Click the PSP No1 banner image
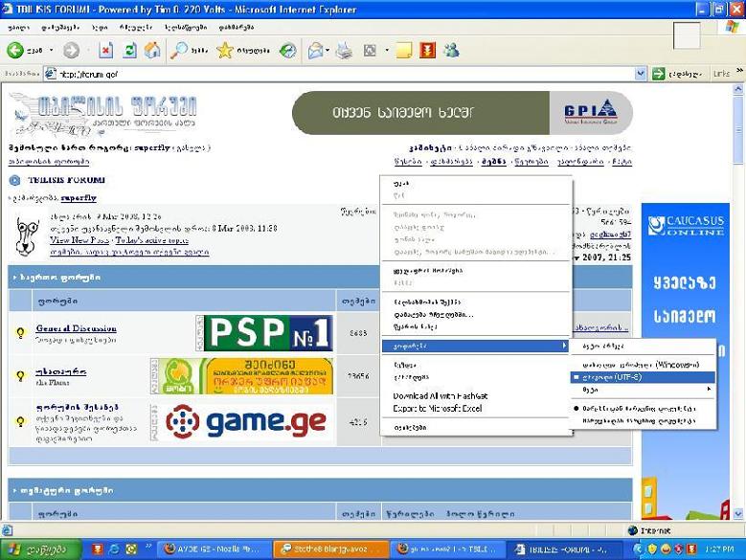746x560 pixels. (268, 333)
